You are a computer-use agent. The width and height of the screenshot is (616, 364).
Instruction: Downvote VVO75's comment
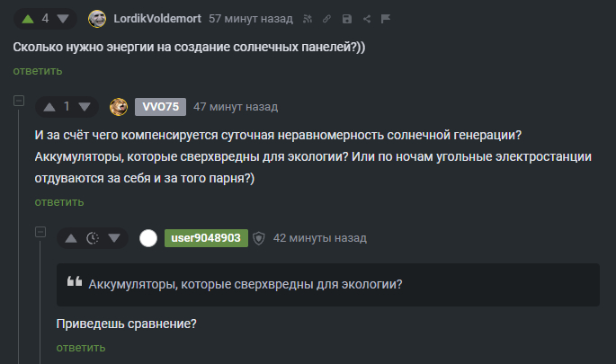point(85,107)
